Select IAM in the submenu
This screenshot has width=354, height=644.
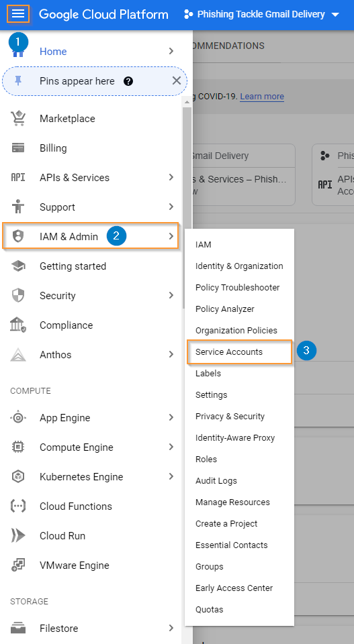tap(239, 245)
